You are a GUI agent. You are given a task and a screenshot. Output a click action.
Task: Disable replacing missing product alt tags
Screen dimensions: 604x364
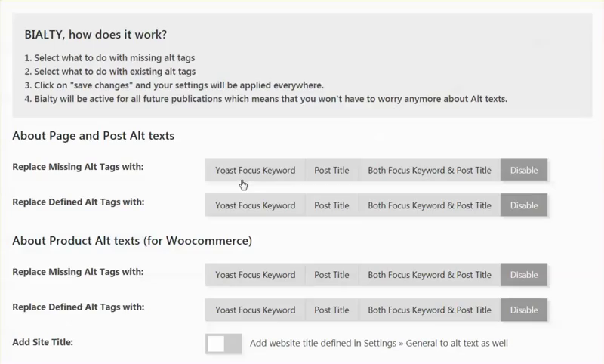pos(523,275)
